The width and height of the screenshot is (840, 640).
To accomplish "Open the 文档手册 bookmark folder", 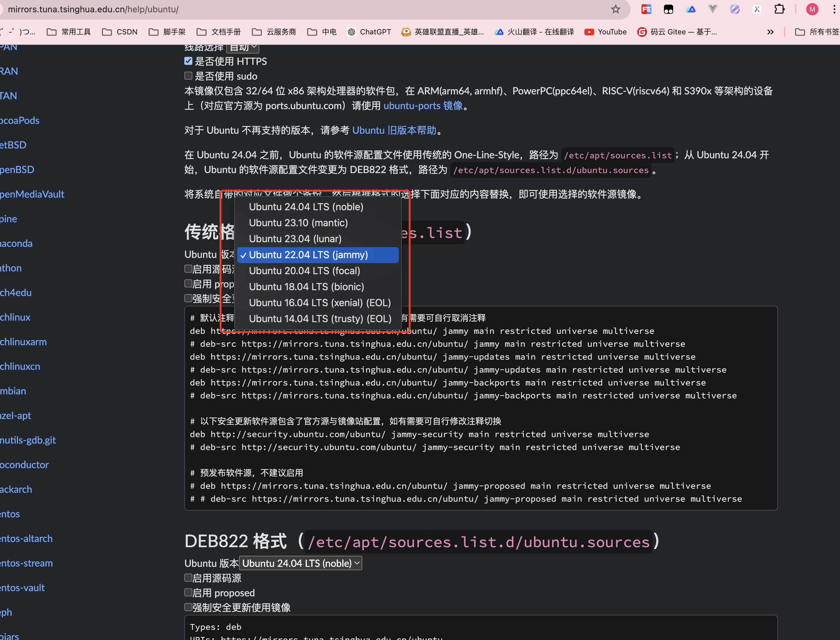I will (x=218, y=32).
